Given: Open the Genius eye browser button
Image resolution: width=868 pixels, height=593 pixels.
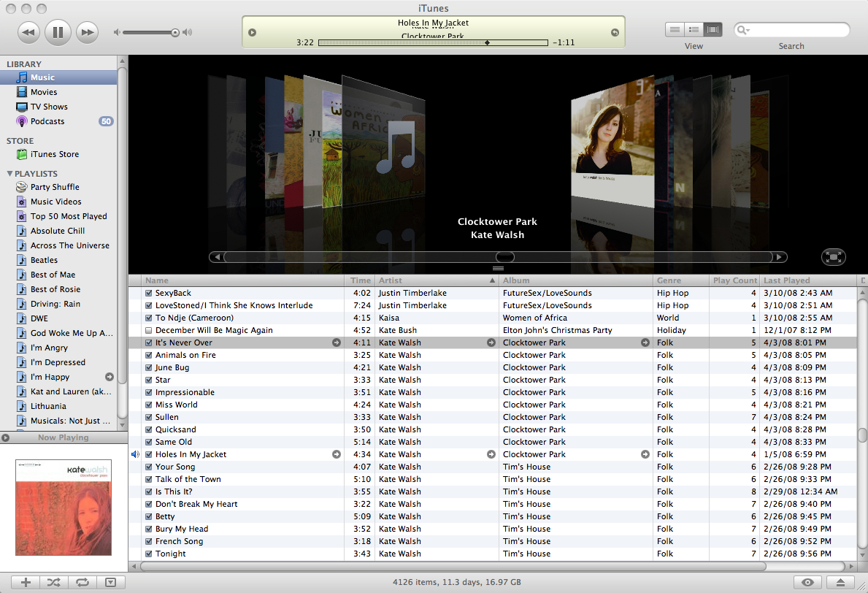Looking at the screenshot, I should (807, 582).
